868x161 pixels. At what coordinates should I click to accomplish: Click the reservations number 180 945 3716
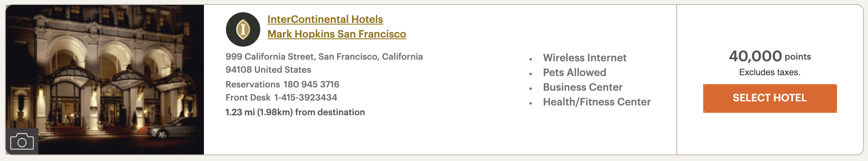coord(311,84)
